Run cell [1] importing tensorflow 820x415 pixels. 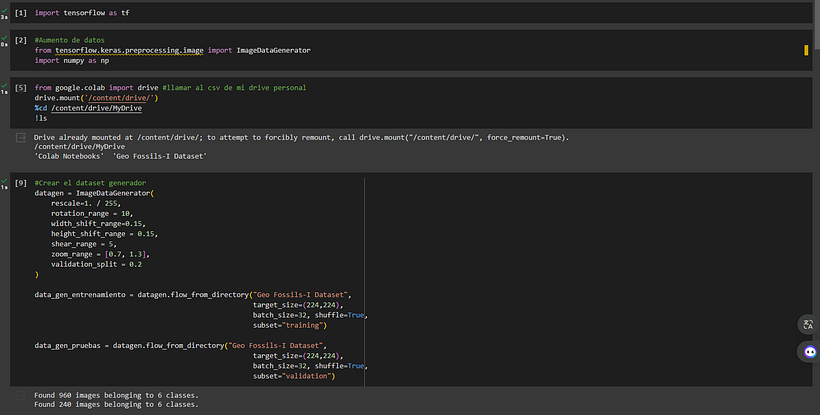[x=20, y=13]
